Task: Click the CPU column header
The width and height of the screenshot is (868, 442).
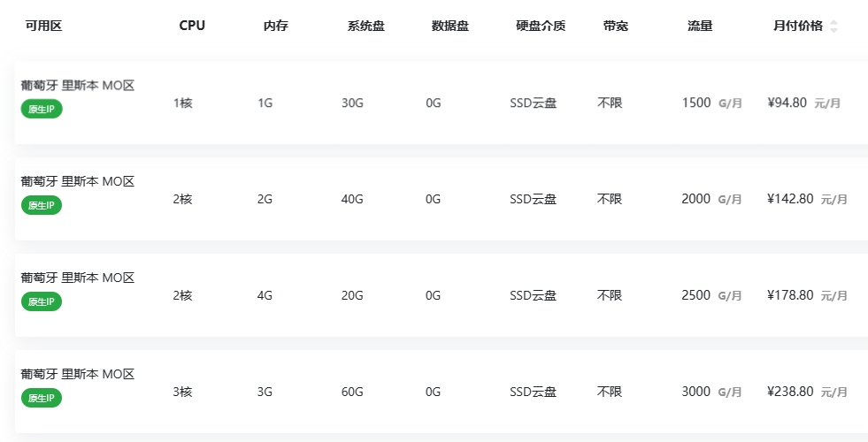Action: tap(192, 26)
